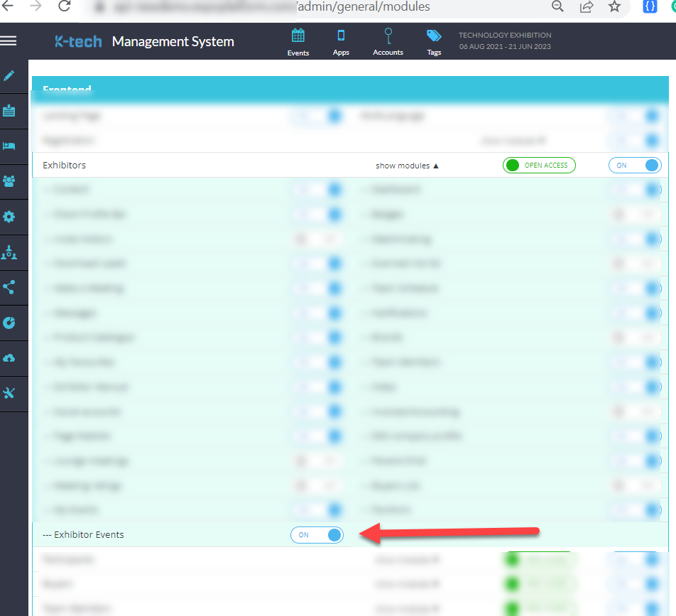Go to the Apps menu item
The height and width of the screenshot is (616, 676).
click(x=341, y=42)
